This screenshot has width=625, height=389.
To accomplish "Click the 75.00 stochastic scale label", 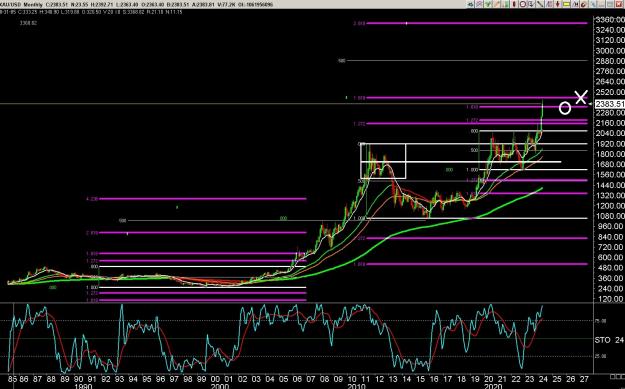I will [x=601, y=321].
